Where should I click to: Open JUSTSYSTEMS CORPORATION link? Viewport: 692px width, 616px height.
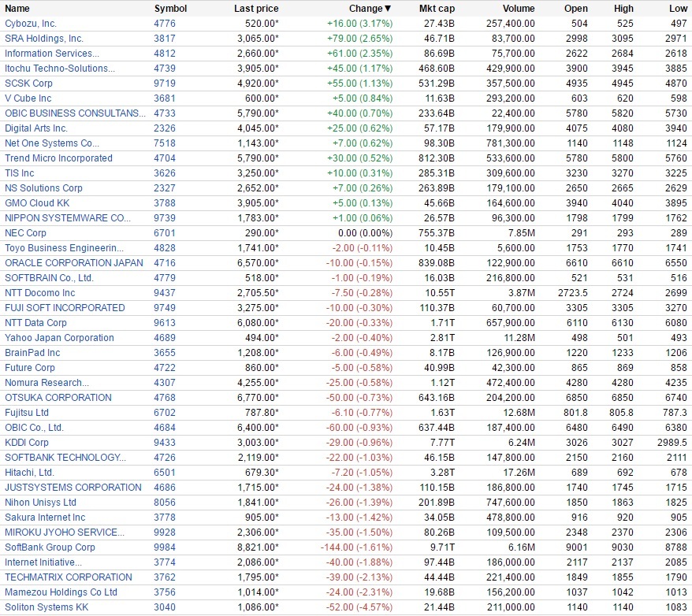click(x=73, y=488)
